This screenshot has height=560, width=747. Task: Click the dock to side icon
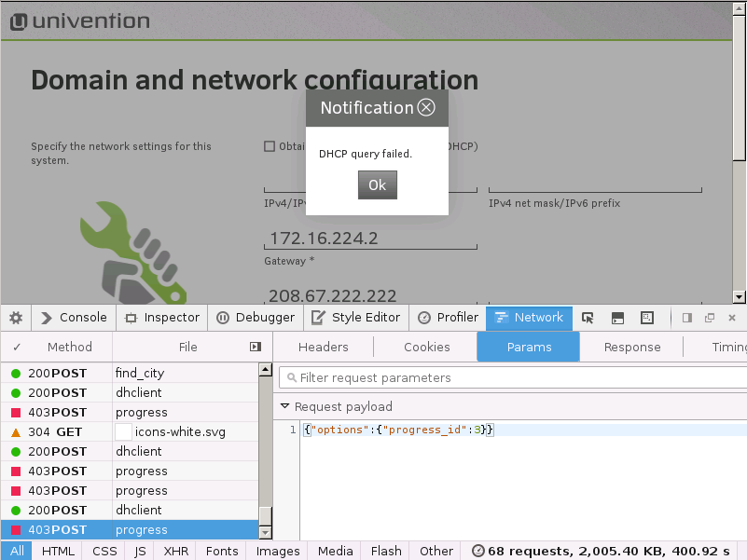pyautogui.click(x=687, y=318)
